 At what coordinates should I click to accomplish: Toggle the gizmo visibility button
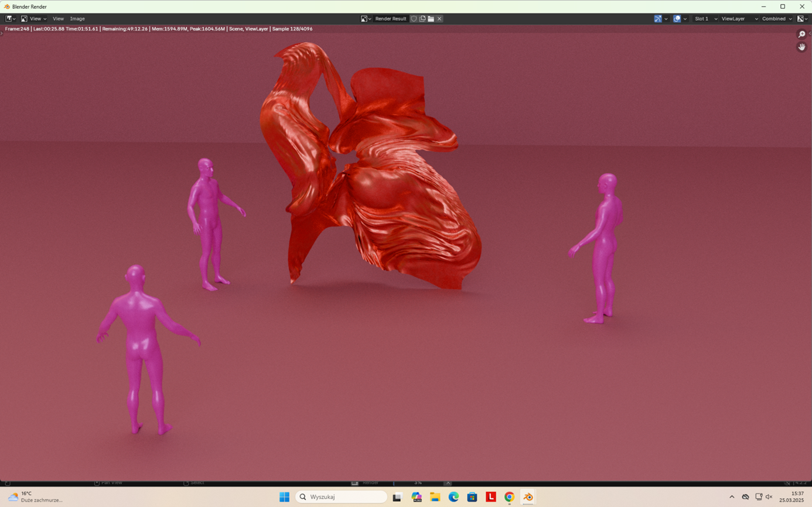point(658,19)
